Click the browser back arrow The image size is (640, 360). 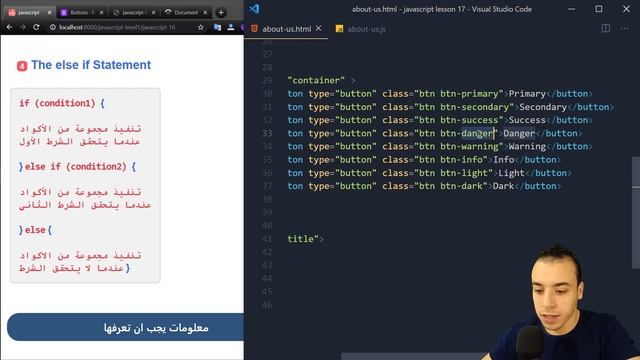(x=9, y=27)
